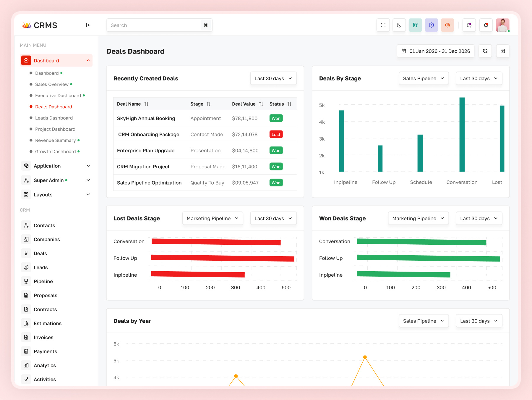Open Deals by Year Last 30 days dropdown
Screen dimensions: 532x400
point(479,321)
